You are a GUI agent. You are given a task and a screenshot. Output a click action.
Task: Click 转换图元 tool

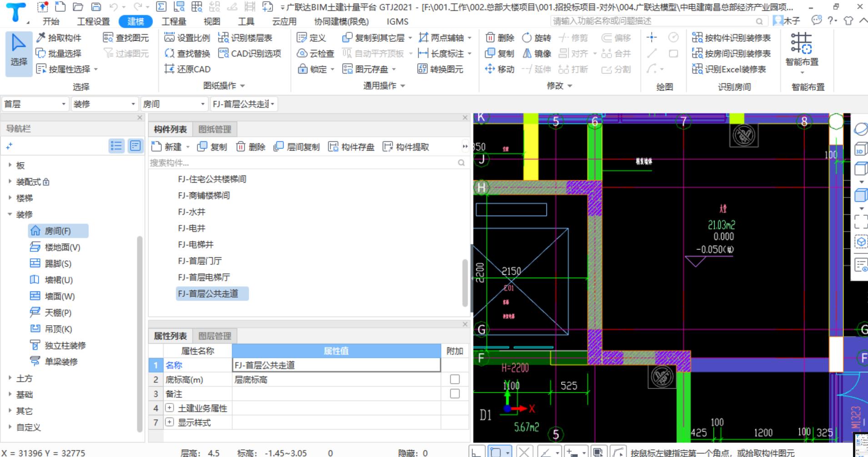[441, 69]
